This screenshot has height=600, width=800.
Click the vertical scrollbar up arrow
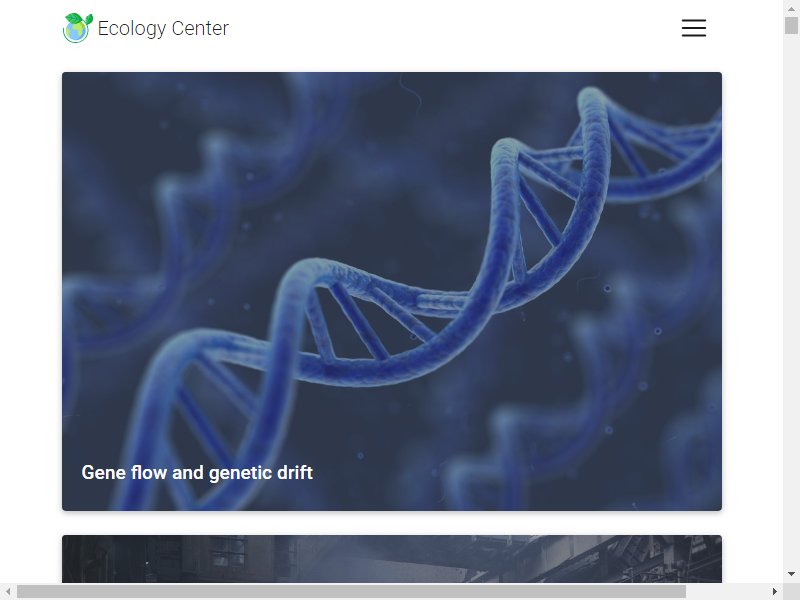click(791, 9)
